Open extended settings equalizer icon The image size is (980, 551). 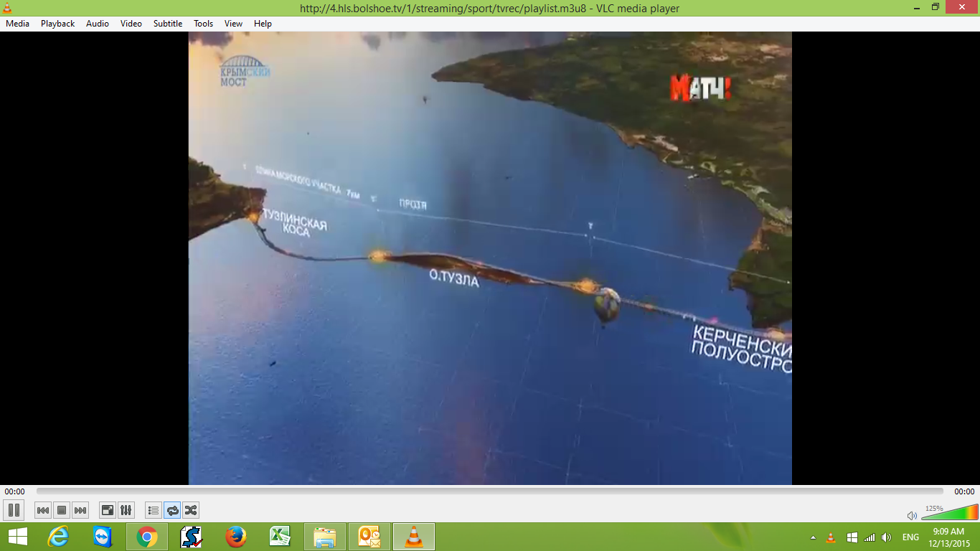126,510
